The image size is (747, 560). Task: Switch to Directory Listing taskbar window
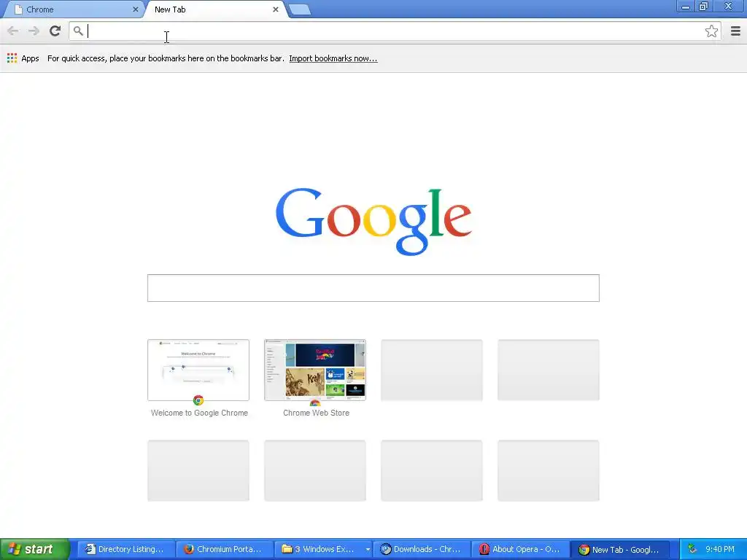(125, 549)
